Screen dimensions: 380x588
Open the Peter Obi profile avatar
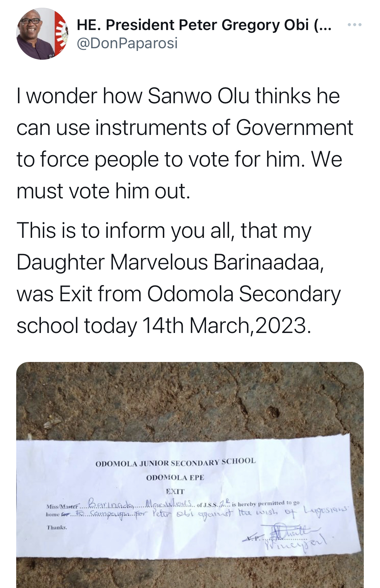42,34
